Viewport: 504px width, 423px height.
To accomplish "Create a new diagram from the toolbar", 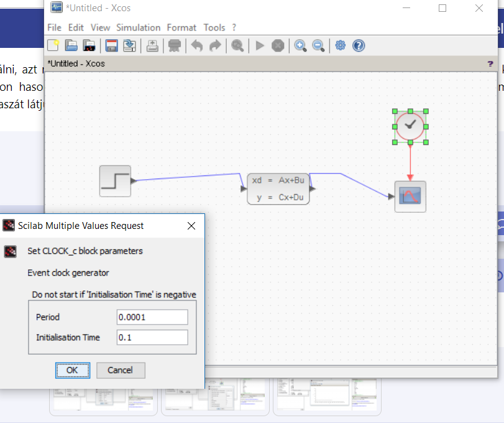I will [x=53, y=45].
